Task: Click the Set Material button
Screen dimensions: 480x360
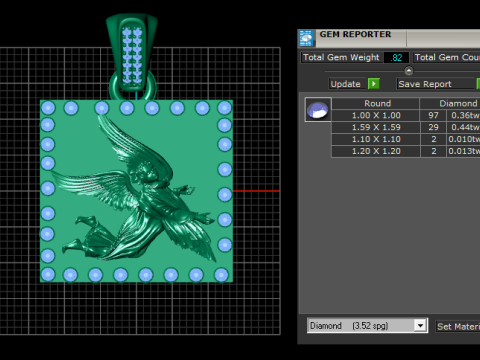Action: point(458,326)
